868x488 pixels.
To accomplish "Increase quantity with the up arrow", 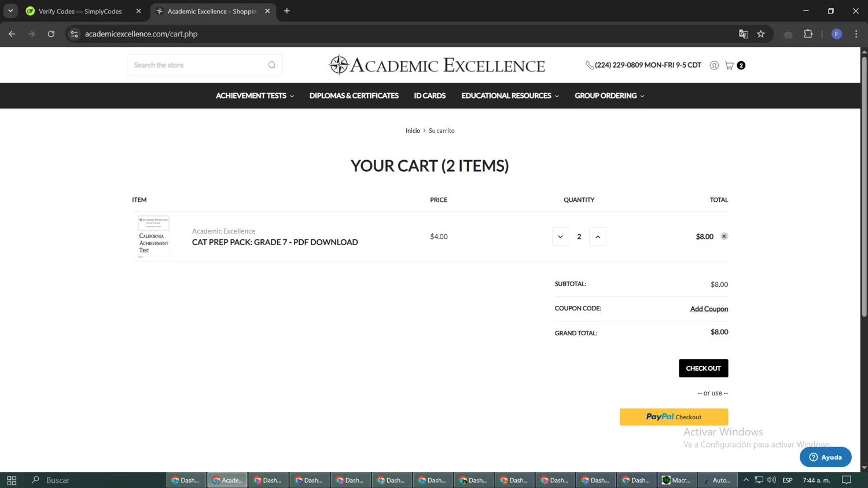I will point(598,236).
